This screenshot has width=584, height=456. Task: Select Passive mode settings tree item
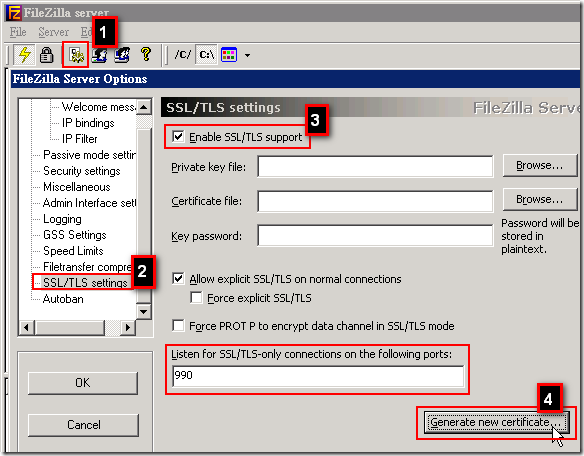tap(89, 155)
